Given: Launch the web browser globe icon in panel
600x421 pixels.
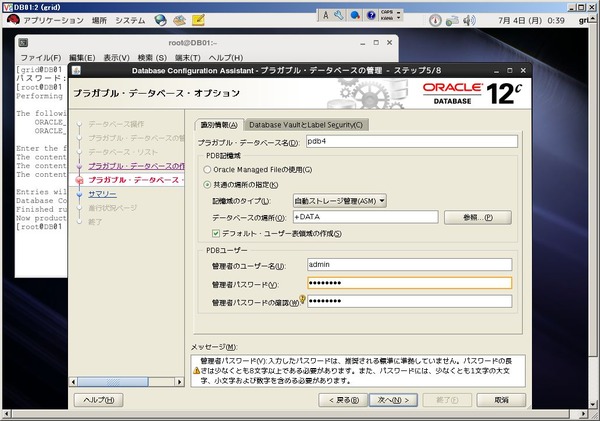Looking at the screenshot, I should (160, 20).
